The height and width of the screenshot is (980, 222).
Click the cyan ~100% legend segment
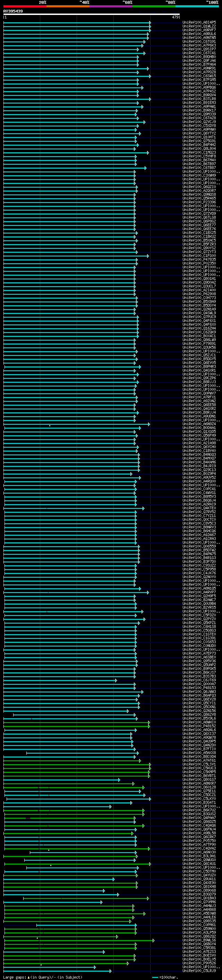(x=197, y=7)
